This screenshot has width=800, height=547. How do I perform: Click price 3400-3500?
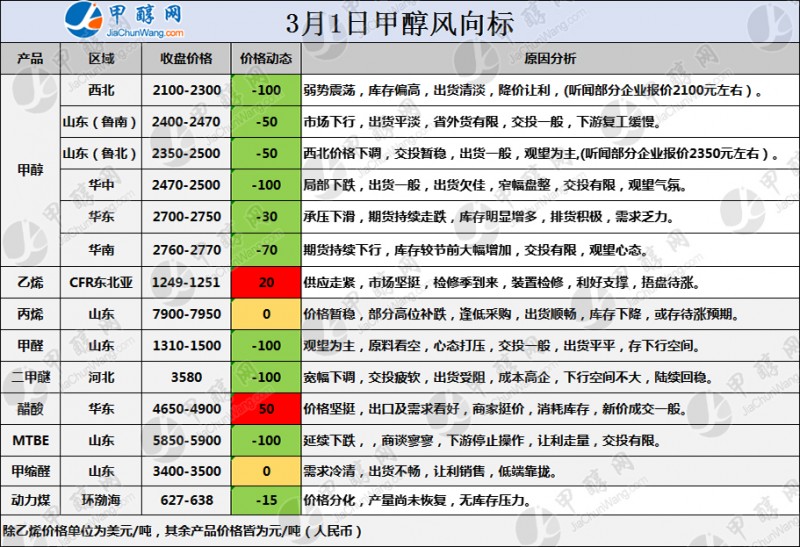[x=186, y=471]
